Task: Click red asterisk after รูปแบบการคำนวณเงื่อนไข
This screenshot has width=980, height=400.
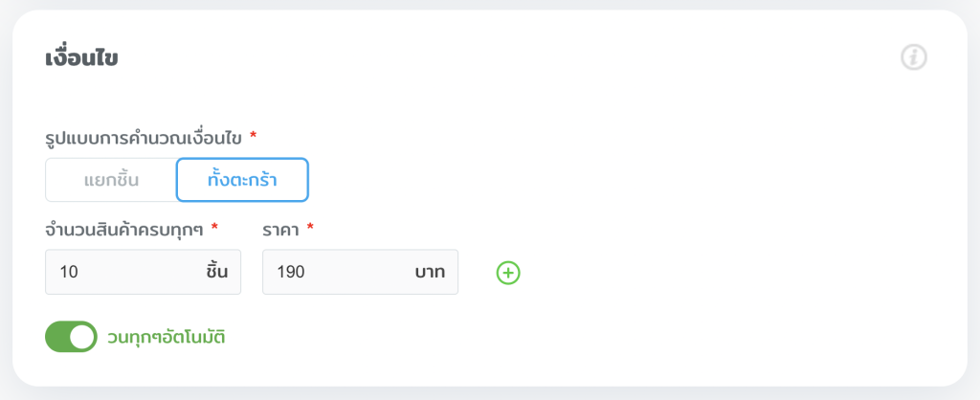Action: [x=253, y=136]
